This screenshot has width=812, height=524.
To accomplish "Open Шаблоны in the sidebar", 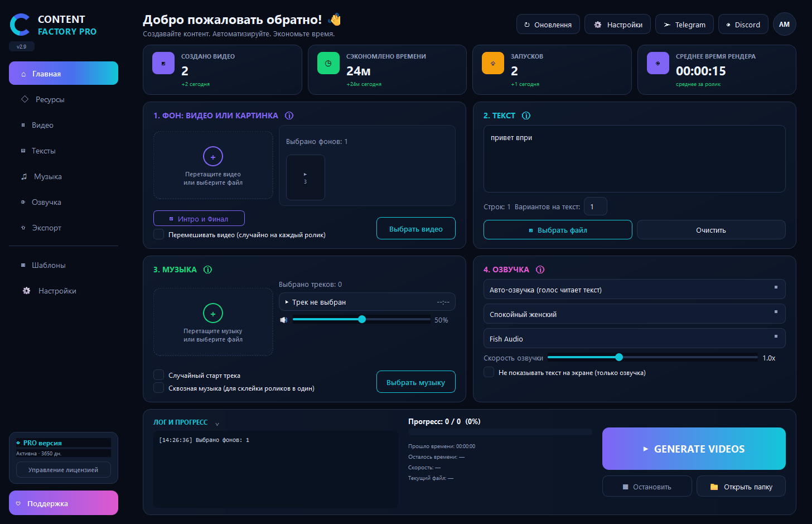I will 64,265.
